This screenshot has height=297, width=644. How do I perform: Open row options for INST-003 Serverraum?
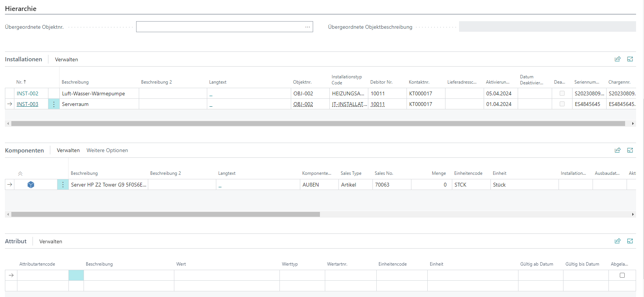(54, 104)
